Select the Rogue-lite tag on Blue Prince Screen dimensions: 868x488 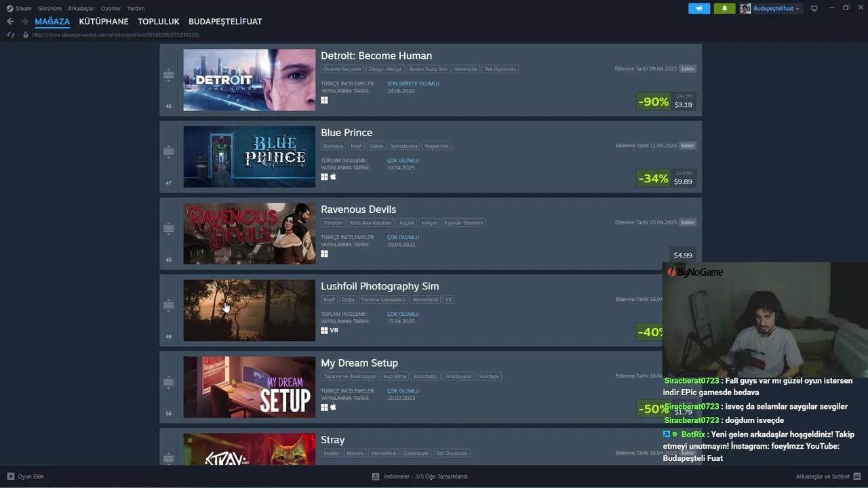[x=436, y=146]
